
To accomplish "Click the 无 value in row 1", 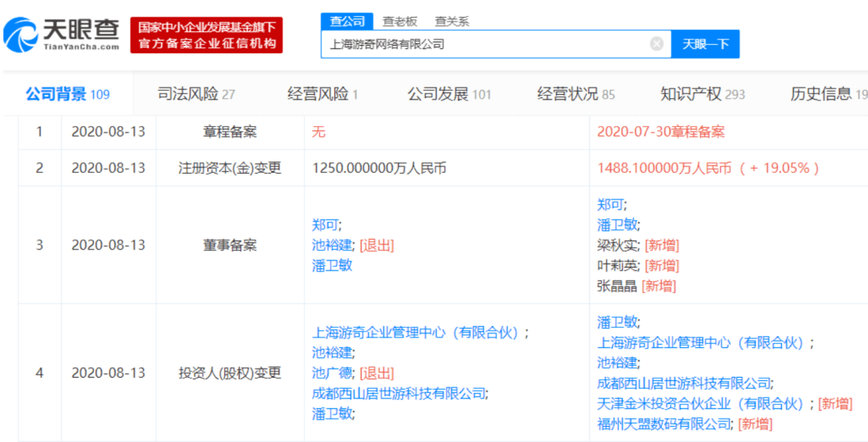I will 318,132.
